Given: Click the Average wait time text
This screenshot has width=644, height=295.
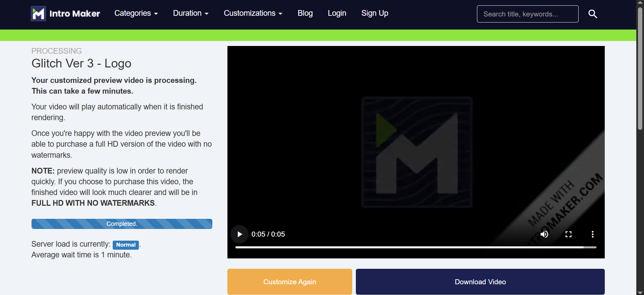Looking at the screenshot, I should point(82,255).
